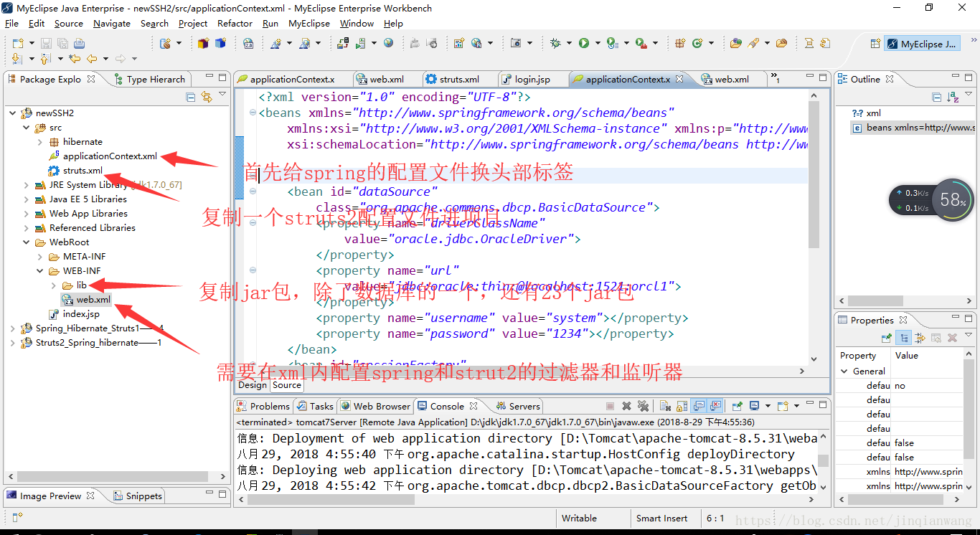
Task: Switch to the Design tab
Action: 253,385
